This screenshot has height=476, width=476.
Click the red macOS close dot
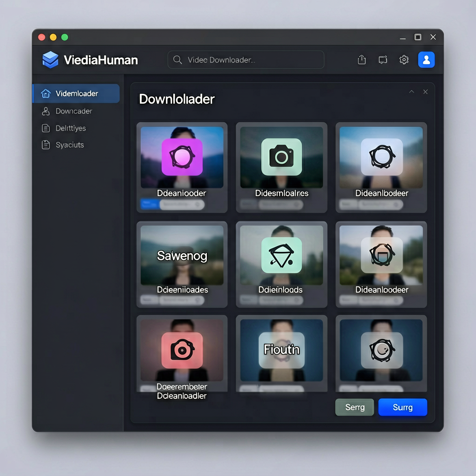pos(41,37)
